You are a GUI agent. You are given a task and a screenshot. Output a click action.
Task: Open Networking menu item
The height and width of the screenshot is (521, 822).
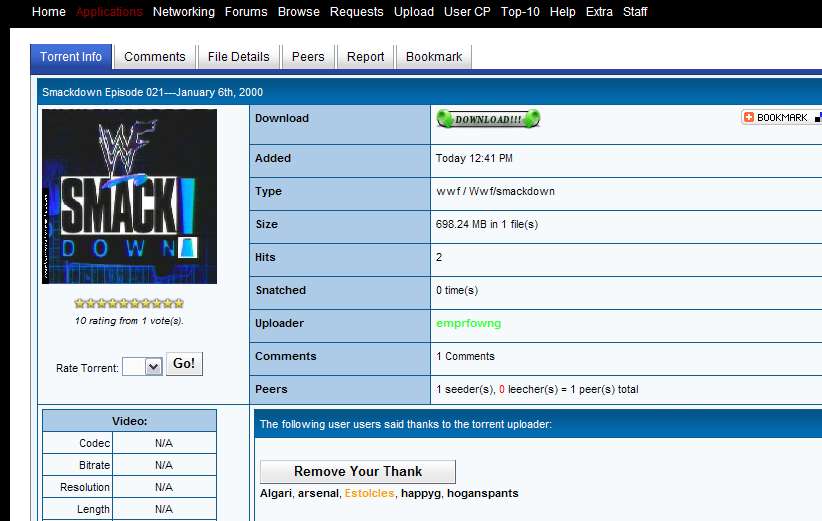coord(183,12)
